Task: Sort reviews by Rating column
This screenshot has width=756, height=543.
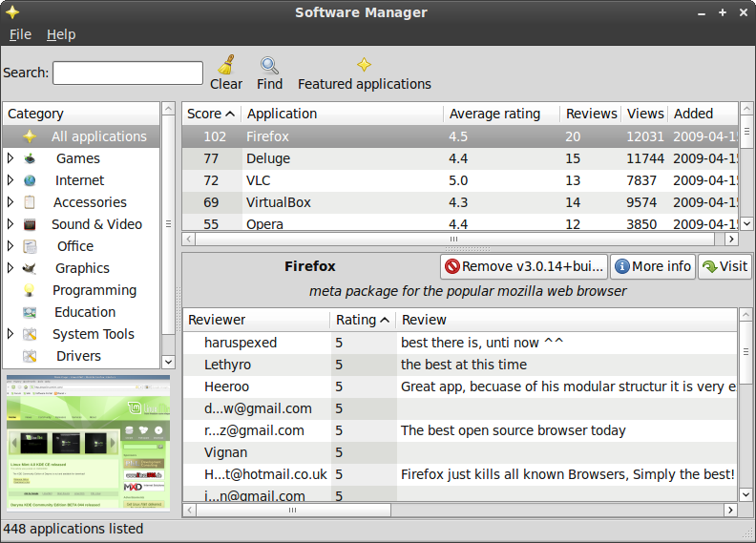Action: click(x=363, y=320)
